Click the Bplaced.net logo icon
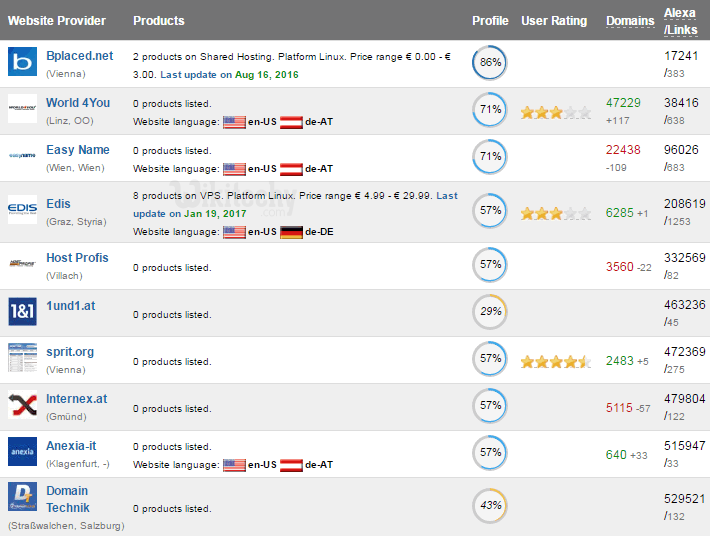 22,61
